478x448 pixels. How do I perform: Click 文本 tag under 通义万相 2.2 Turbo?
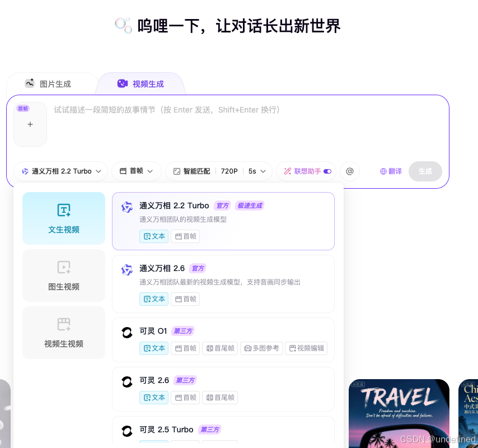[x=154, y=236]
